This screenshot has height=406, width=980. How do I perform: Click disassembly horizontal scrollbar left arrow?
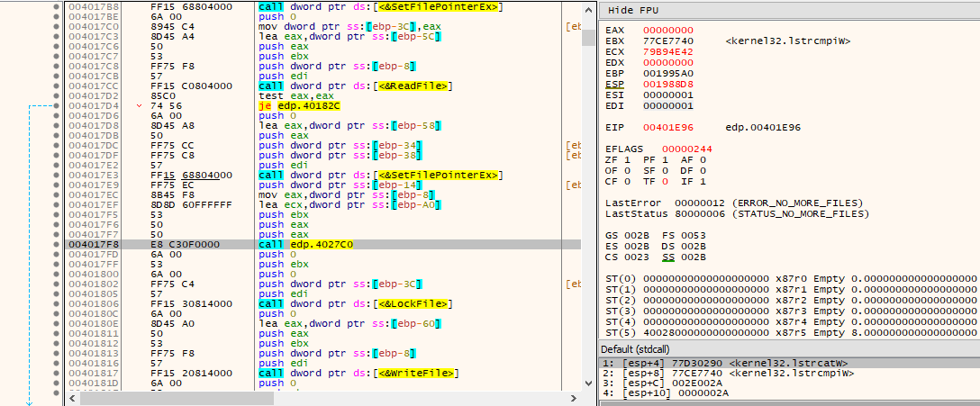pyautogui.click(x=74, y=397)
